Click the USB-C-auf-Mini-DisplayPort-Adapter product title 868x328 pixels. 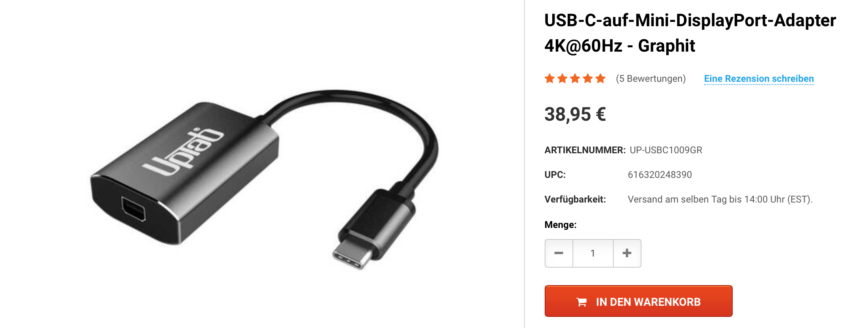[x=690, y=33]
